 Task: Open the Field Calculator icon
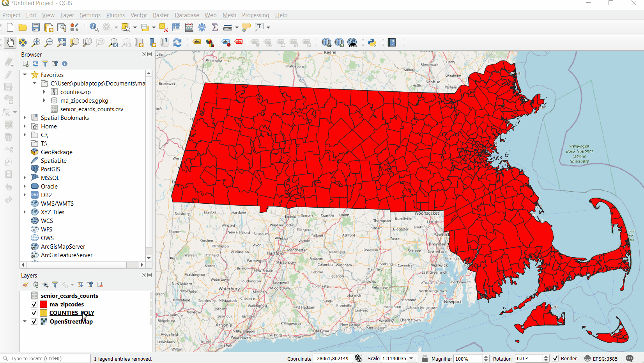point(189,27)
